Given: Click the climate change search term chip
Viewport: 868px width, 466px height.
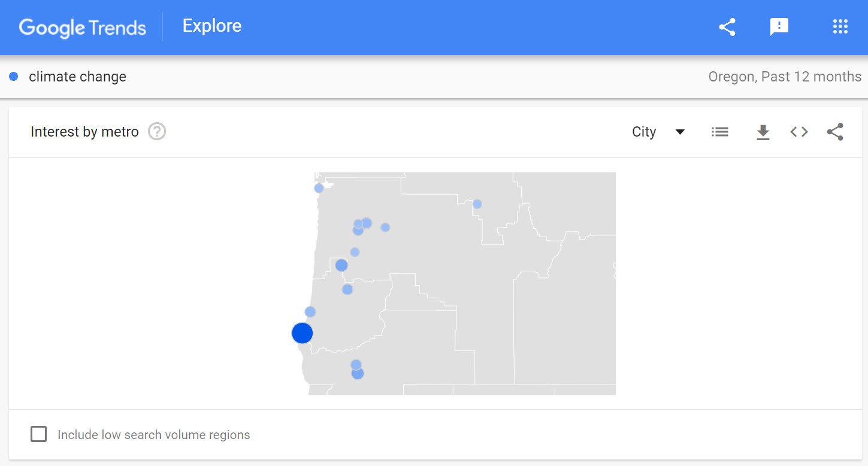Looking at the screenshot, I should tap(77, 76).
